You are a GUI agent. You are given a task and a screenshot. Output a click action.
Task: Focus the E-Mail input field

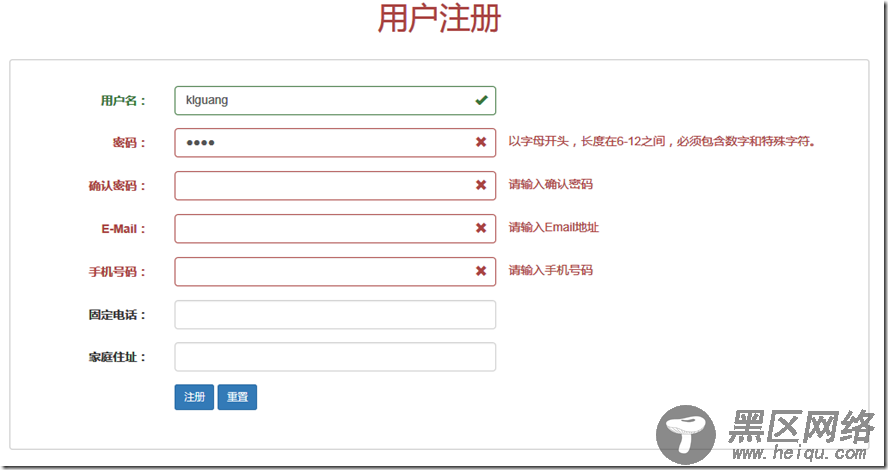335,229
